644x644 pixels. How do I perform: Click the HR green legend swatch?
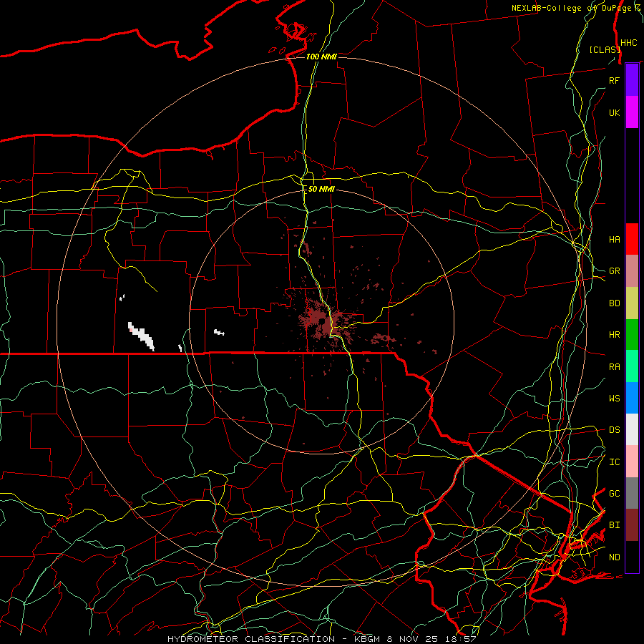pyautogui.click(x=632, y=334)
